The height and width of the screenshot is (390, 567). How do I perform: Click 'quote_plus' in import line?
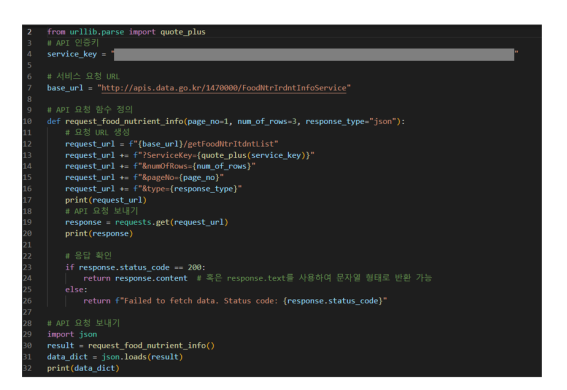183,32
